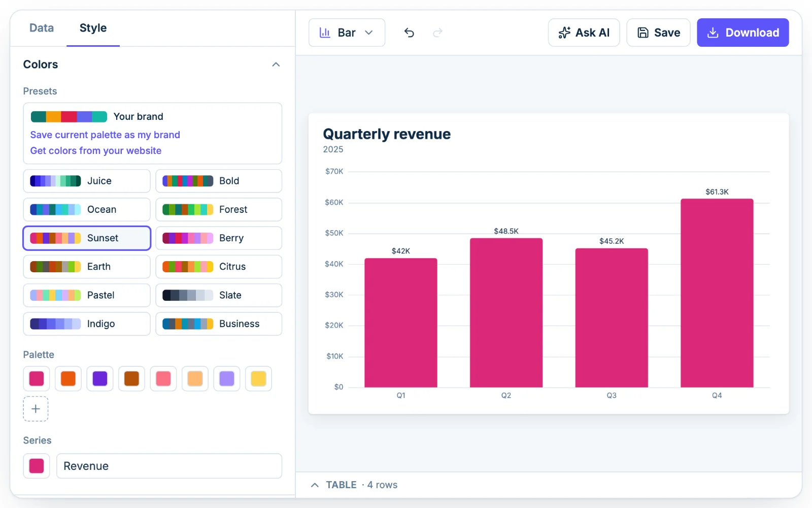Edit the brown palette swatch
Image resolution: width=812 pixels, height=508 pixels.
pyautogui.click(x=131, y=378)
